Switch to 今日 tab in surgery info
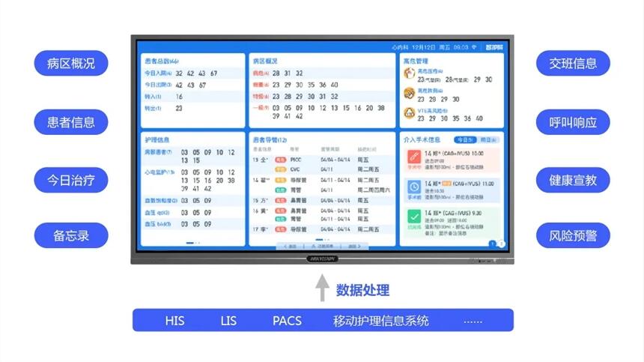This screenshot has height=362, width=644. click(464, 139)
